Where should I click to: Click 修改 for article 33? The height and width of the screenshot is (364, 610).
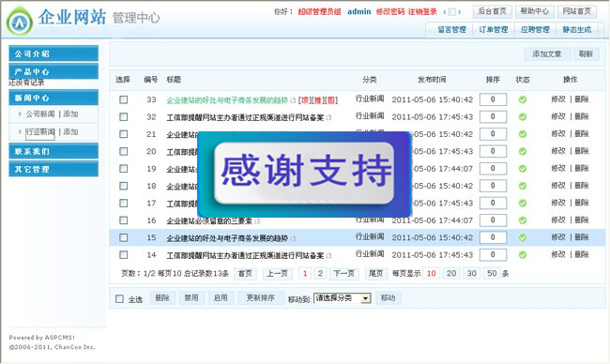(x=558, y=99)
